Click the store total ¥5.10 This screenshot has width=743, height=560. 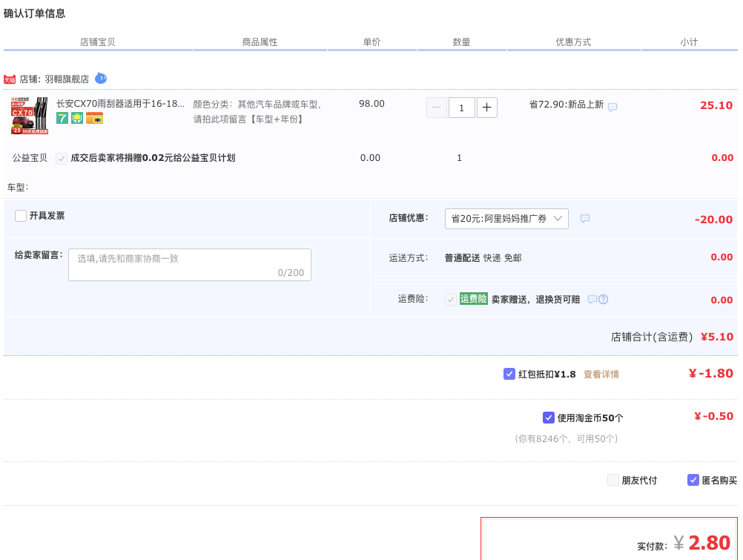(717, 337)
